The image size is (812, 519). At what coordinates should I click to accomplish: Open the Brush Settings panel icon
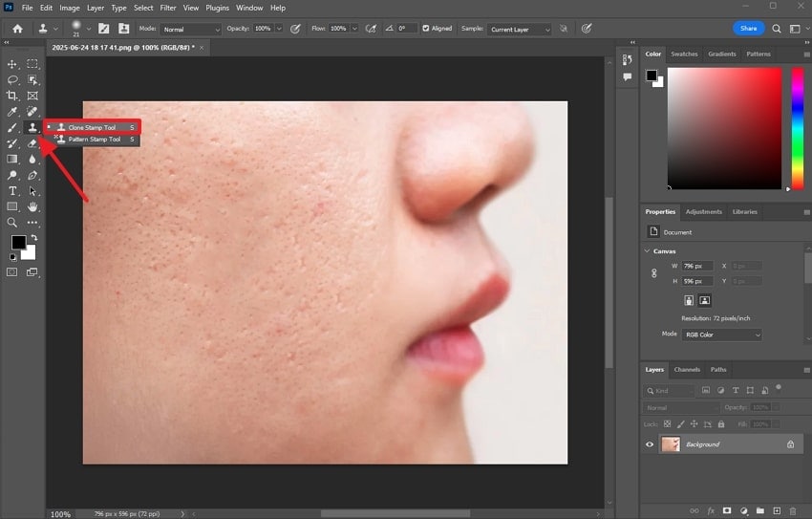[103, 29]
